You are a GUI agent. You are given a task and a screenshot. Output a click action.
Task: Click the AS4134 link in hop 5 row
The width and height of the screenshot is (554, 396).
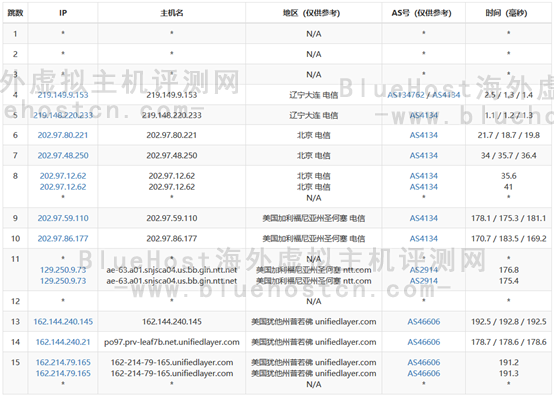(x=424, y=115)
